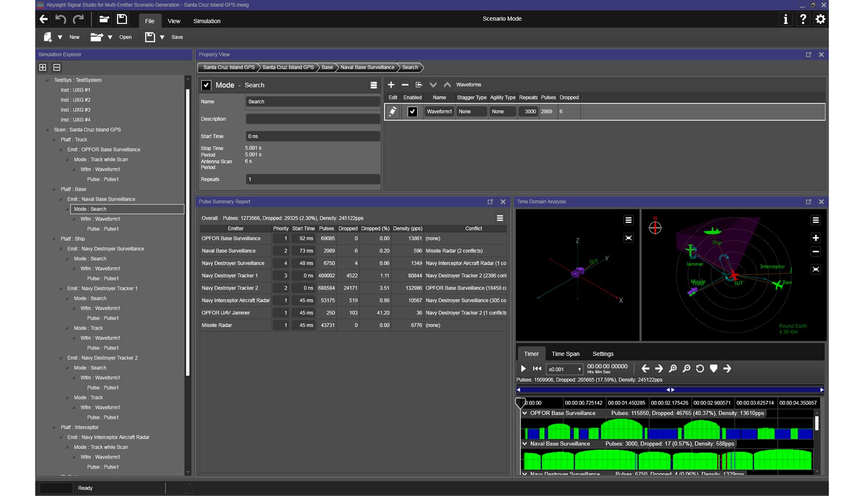868x496 pixels.
Task: Move waveform down with the down chevron
Action: tap(433, 85)
